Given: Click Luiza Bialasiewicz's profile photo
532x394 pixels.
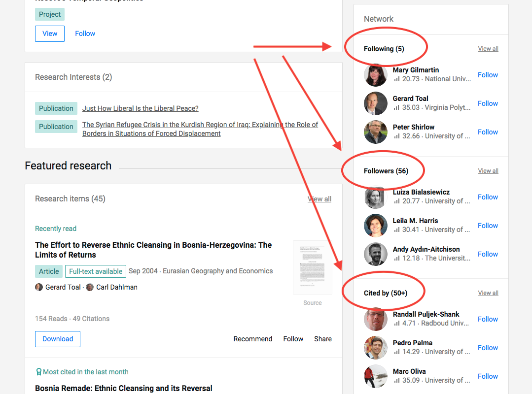Looking at the screenshot, I should (376, 197).
